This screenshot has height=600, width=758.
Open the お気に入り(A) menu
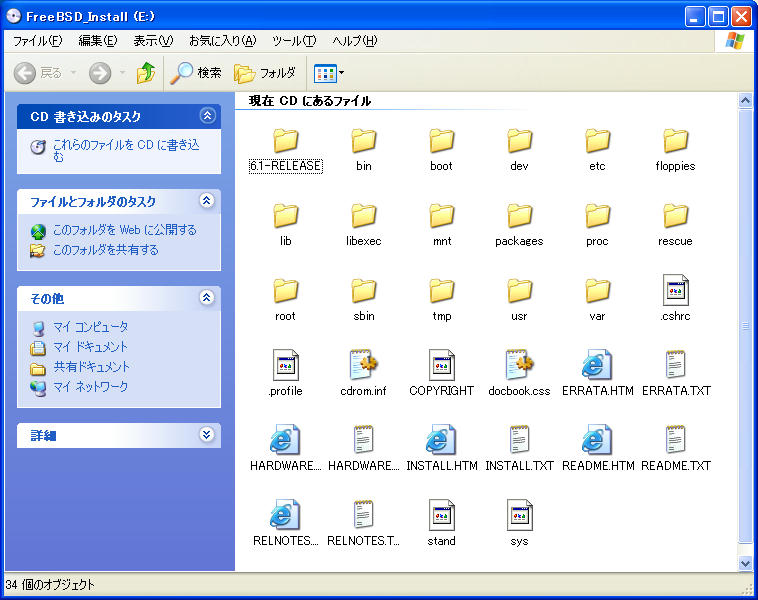tap(222, 41)
